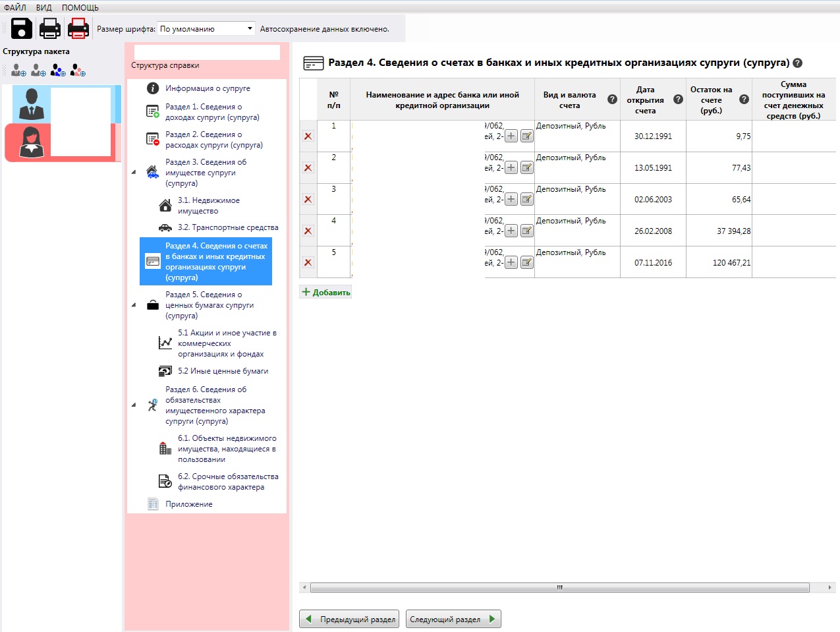Click help icon beside section 4 title
The height and width of the screenshot is (632, 840).
(x=797, y=63)
